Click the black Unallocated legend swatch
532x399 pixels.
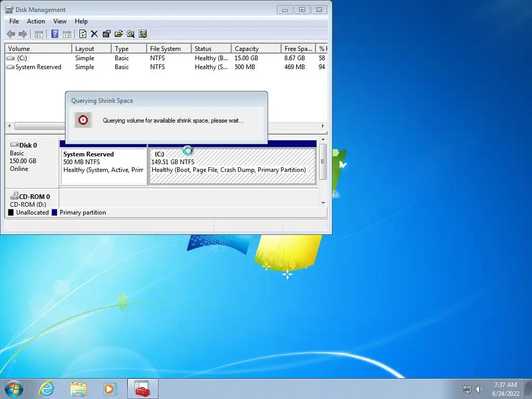coord(11,212)
